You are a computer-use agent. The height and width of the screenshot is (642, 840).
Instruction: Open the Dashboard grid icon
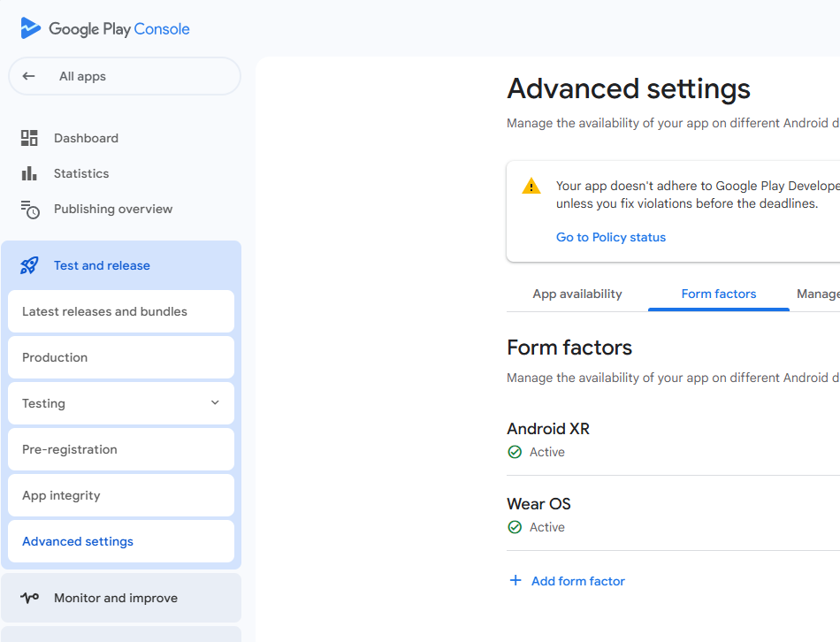pyautogui.click(x=29, y=138)
